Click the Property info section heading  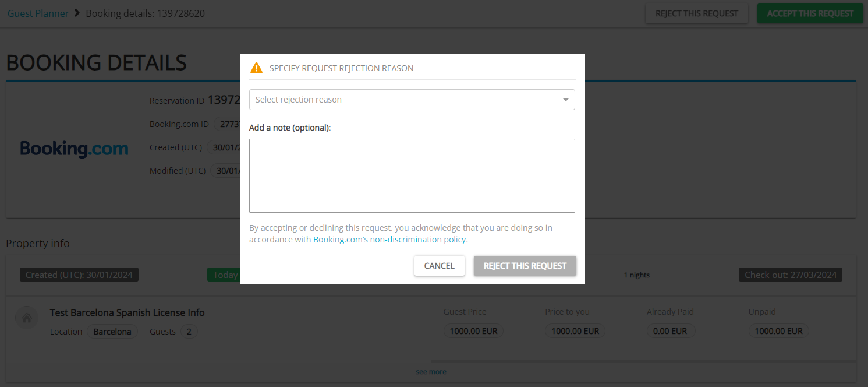click(38, 243)
